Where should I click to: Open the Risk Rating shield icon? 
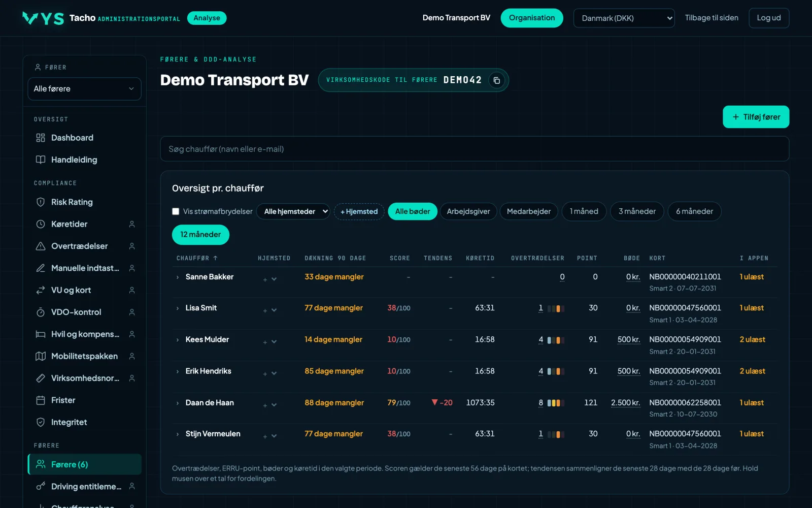point(41,202)
